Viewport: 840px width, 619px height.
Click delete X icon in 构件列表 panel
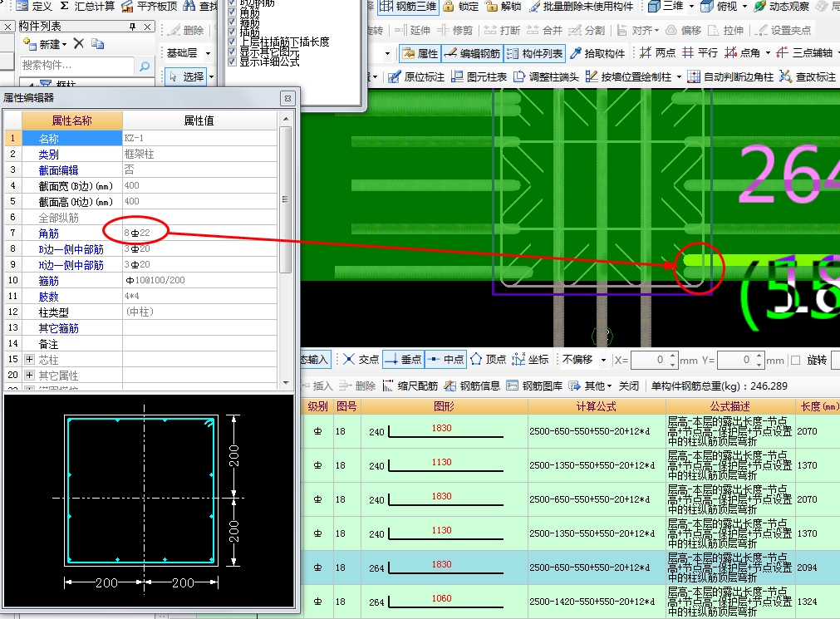click(x=79, y=43)
